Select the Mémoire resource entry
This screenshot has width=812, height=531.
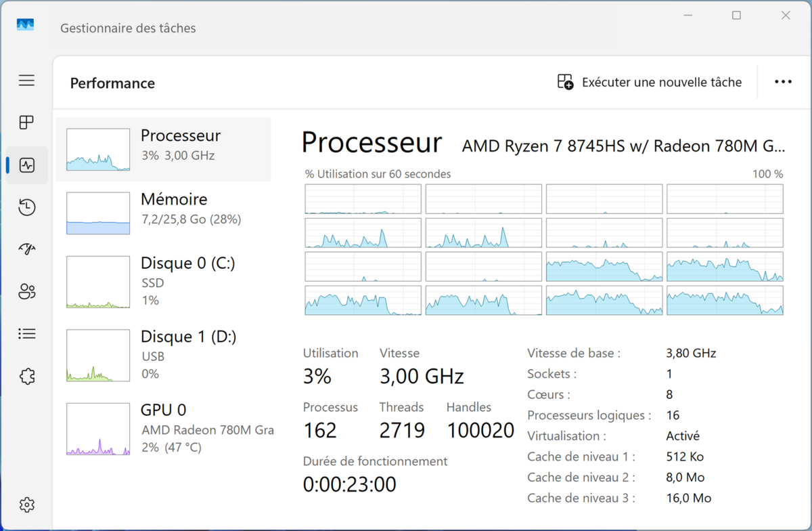tap(163, 213)
